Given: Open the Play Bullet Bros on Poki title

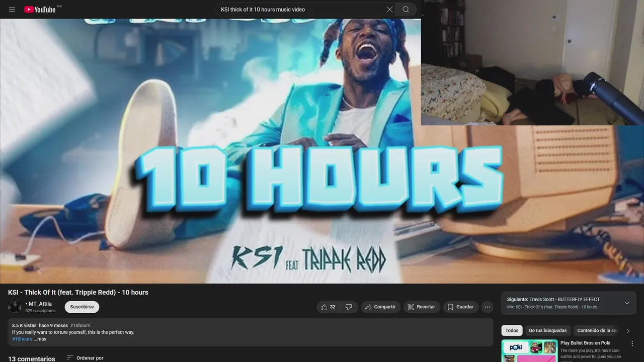Looking at the screenshot, I should click(x=585, y=343).
